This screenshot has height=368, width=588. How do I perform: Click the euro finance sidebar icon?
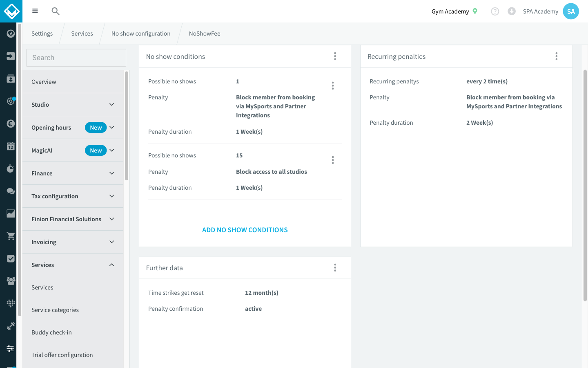tap(11, 123)
